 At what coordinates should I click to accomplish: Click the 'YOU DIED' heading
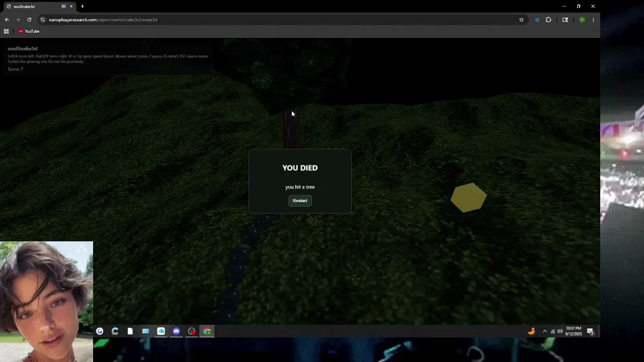(x=300, y=168)
